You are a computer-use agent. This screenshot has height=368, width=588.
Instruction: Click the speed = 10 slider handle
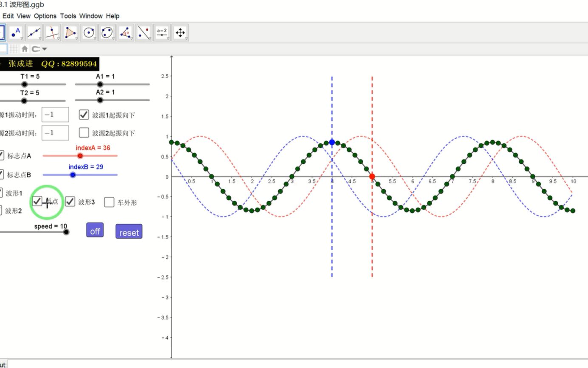(66, 232)
